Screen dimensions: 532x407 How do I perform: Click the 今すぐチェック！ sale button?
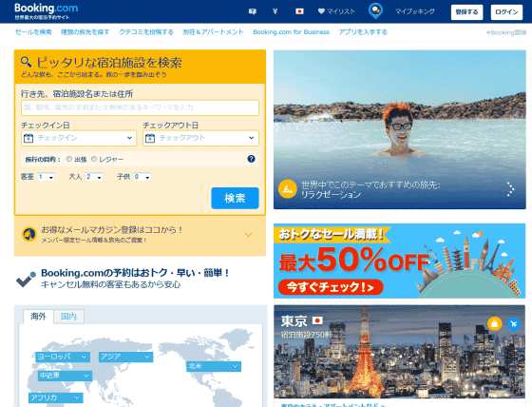(x=331, y=287)
